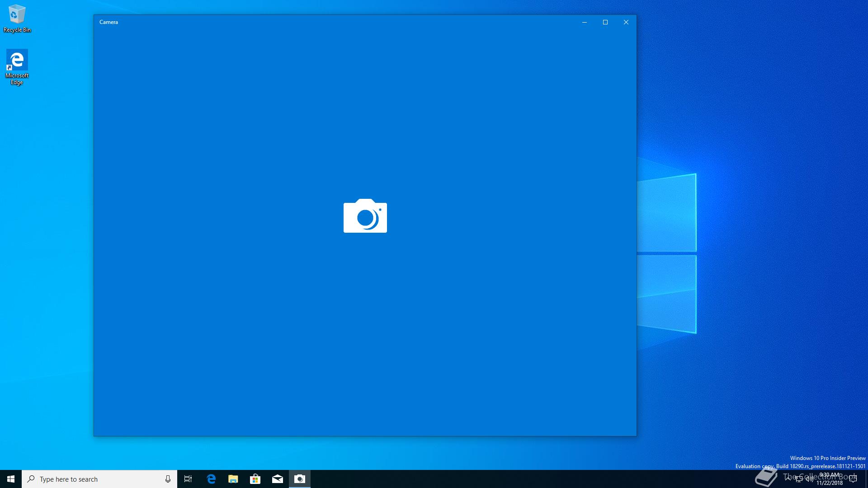Open the Windows Start menu

click(11, 479)
